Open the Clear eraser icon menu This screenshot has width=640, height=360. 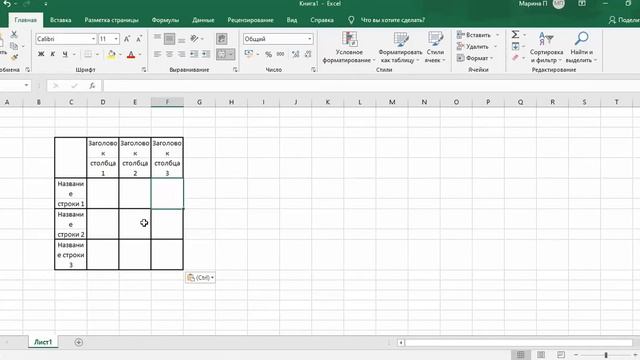pos(516,58)
